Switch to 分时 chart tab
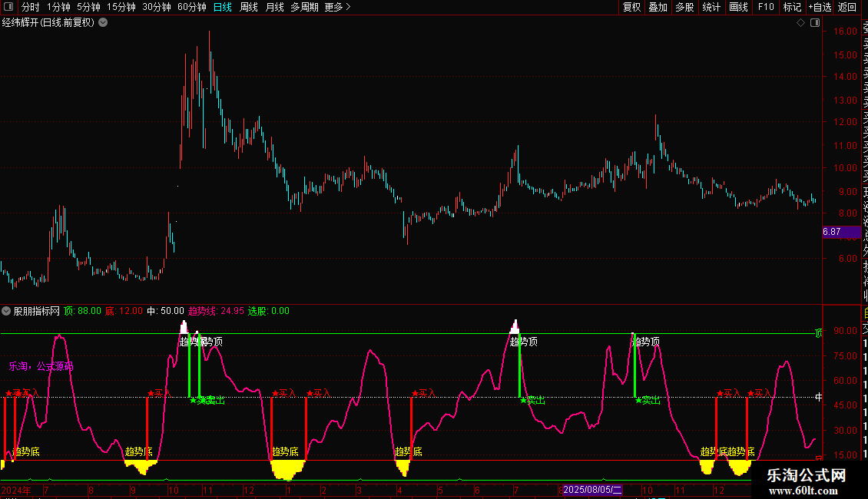This screenshot has width=868, height=499. tap(31, 7)
